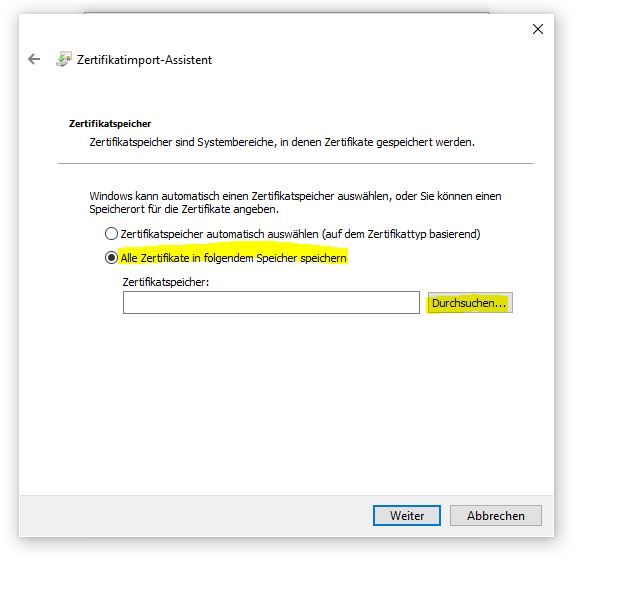Click the horizontal separator below the description
Image resolution: width=637 pixels, height=592 pixels.
coord(295,163)
